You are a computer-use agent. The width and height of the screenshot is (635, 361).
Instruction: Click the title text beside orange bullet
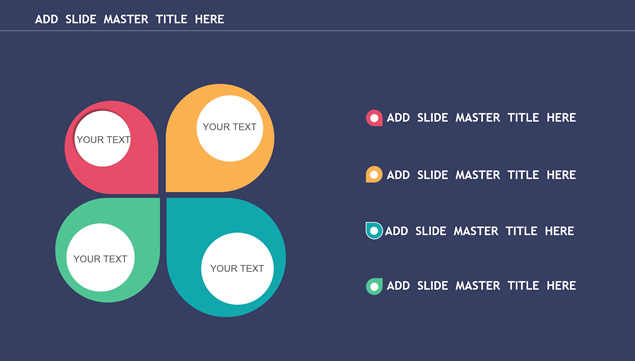pyautogui.click(x=481, y=175)
